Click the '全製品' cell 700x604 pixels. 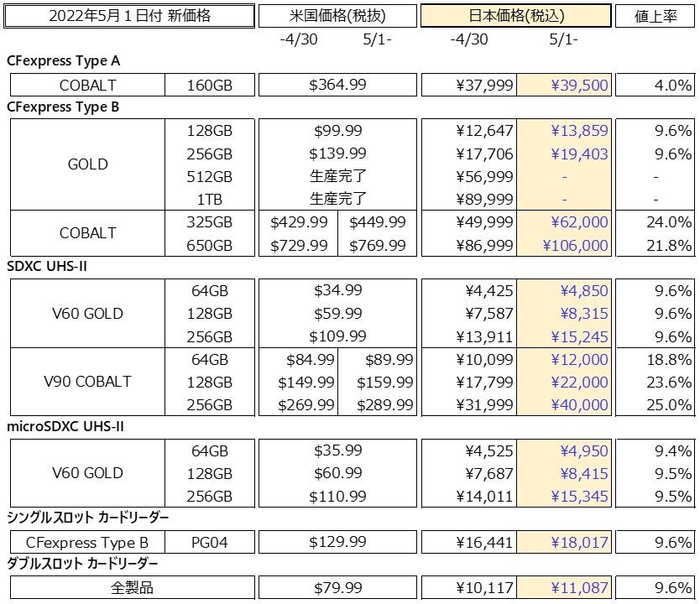pyautogui.click(x=132, y=588)
